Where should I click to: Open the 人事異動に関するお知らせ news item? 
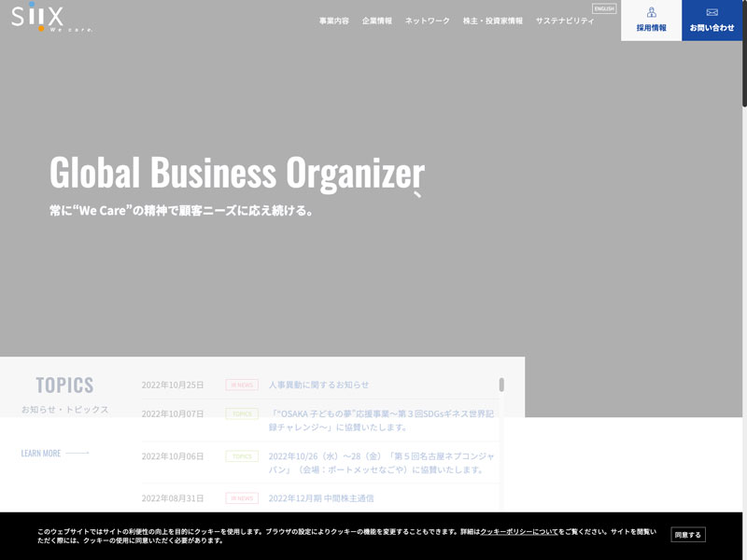[x=318, y=385]
